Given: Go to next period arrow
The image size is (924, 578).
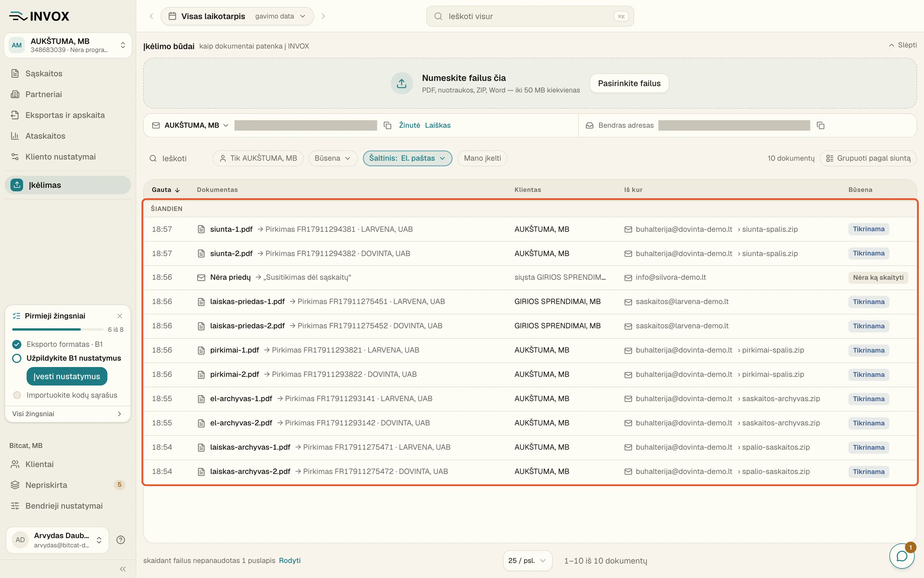Looking at the screenshot, I should pos(323,16).
